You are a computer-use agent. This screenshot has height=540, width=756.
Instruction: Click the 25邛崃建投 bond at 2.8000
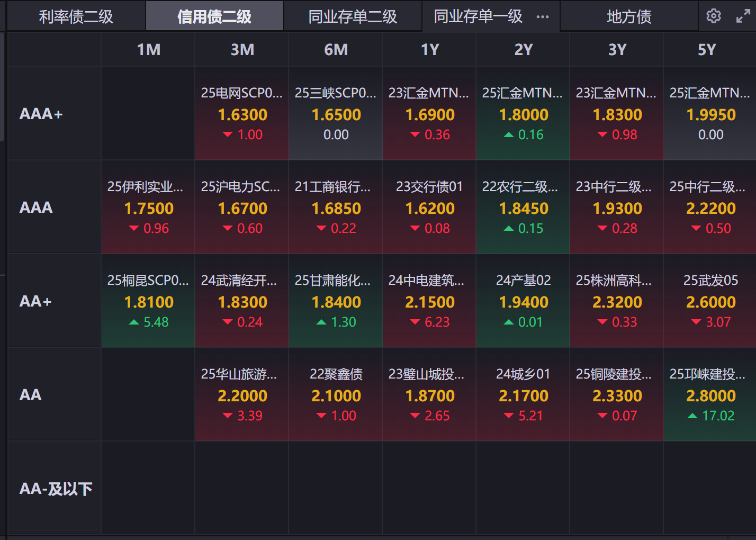point(710,395)
